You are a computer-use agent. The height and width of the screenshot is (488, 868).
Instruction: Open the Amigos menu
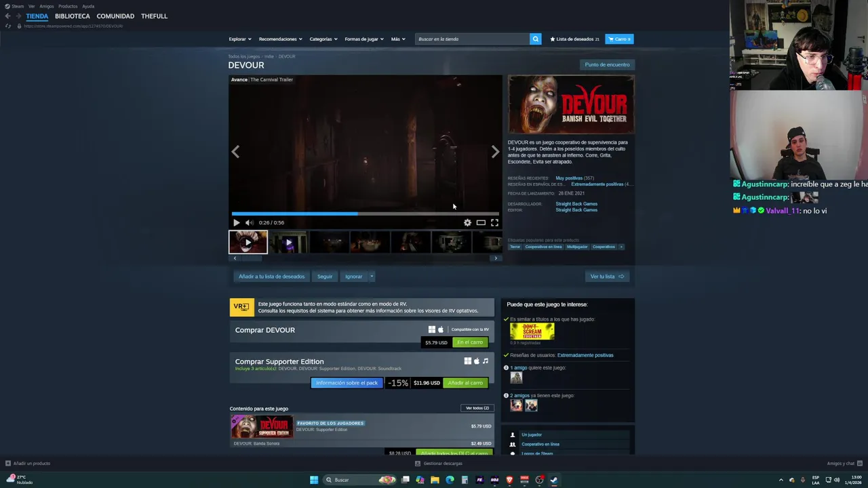pyautogui.click(x=46, y=6)
